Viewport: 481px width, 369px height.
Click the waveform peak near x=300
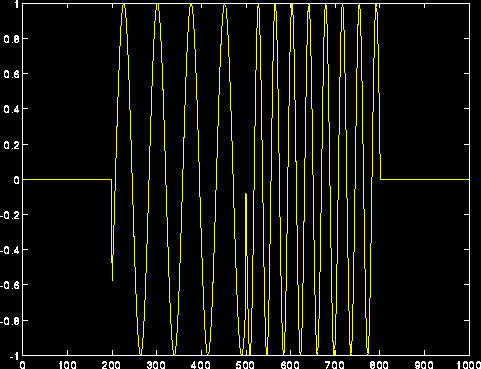point(157,5)
